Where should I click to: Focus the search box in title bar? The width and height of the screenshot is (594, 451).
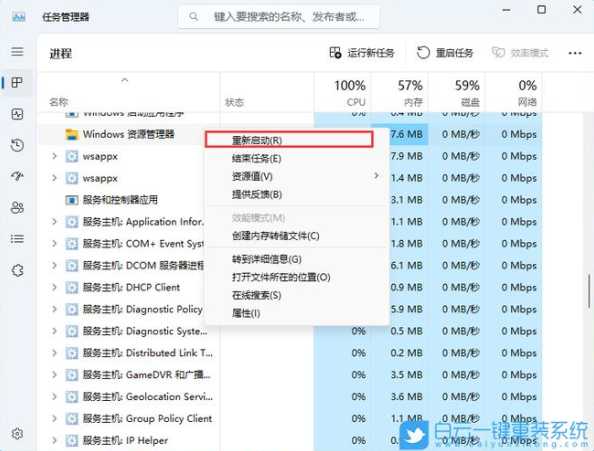coord(278,17)
